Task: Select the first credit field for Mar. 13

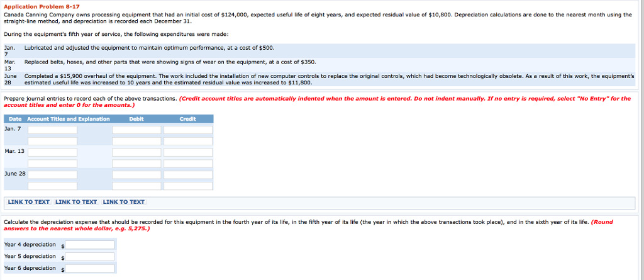Action: [x=188, y=152]
